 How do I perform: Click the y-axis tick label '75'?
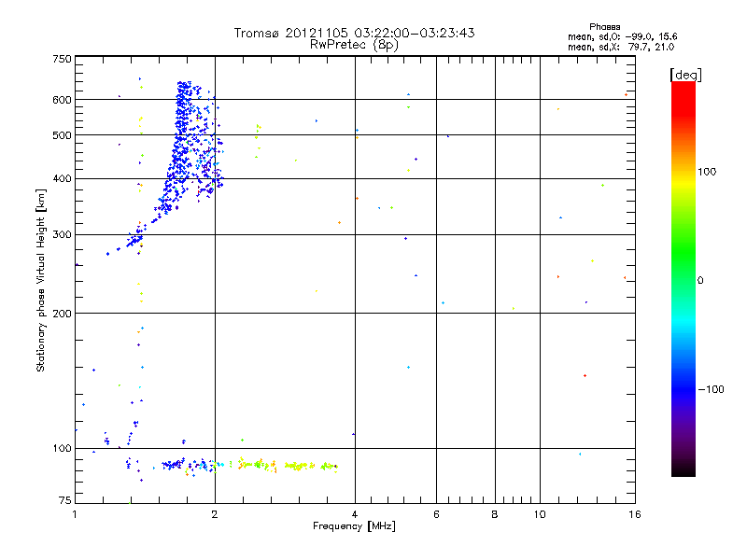65,500
